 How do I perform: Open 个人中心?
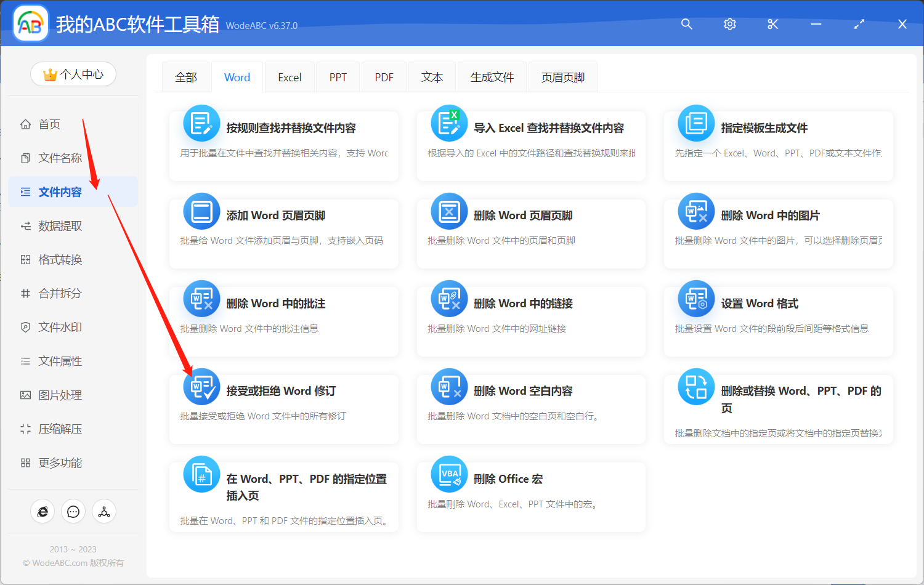click(x=73, y=74)
